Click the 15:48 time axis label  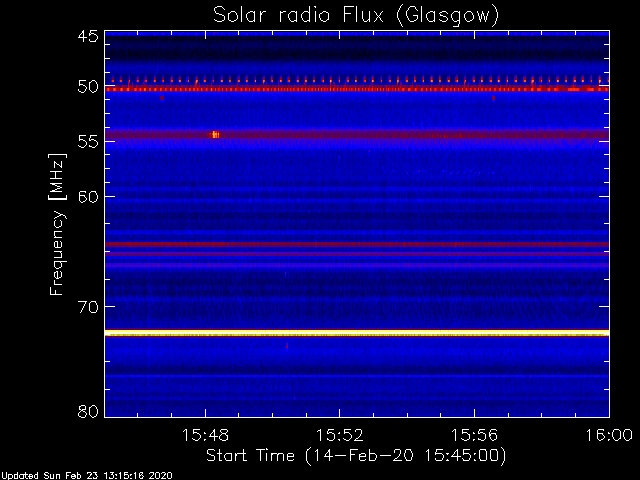coord(205,435)
